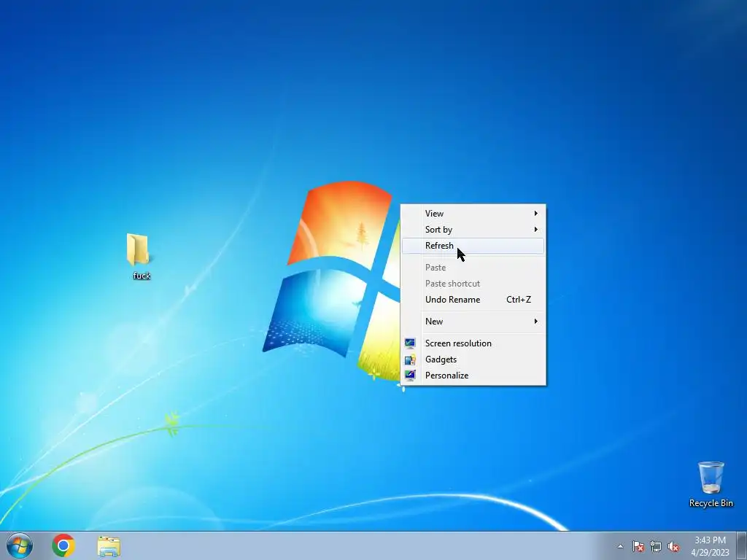747x560 pixels.
Task: Click the Screen resolution monitor icon
Action: pyautogui.click(x=410, y=343)
